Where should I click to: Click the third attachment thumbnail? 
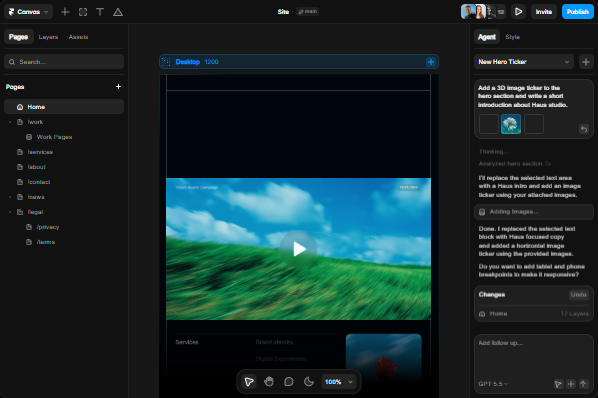534,124
